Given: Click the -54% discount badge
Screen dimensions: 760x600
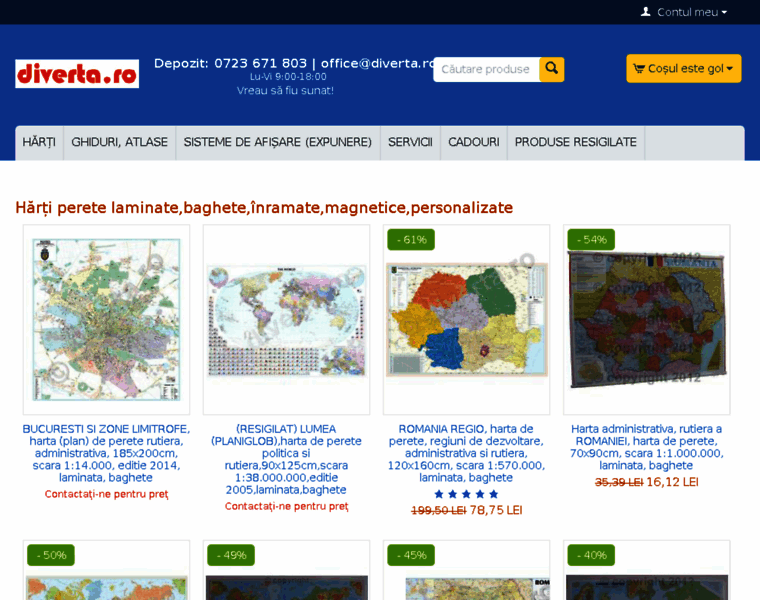Looking at the screenshot, I should (x=591, y=239).
